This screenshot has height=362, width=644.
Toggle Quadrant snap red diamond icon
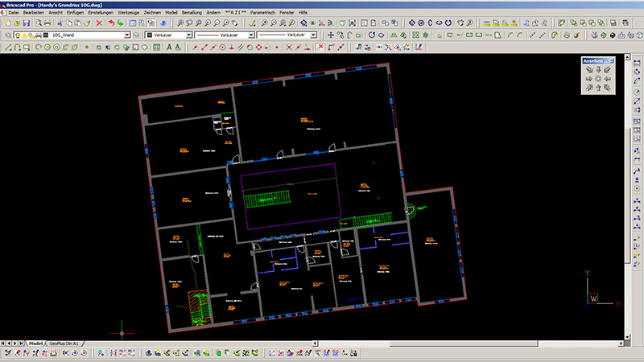pyautogui.click(x=258, y=47)
